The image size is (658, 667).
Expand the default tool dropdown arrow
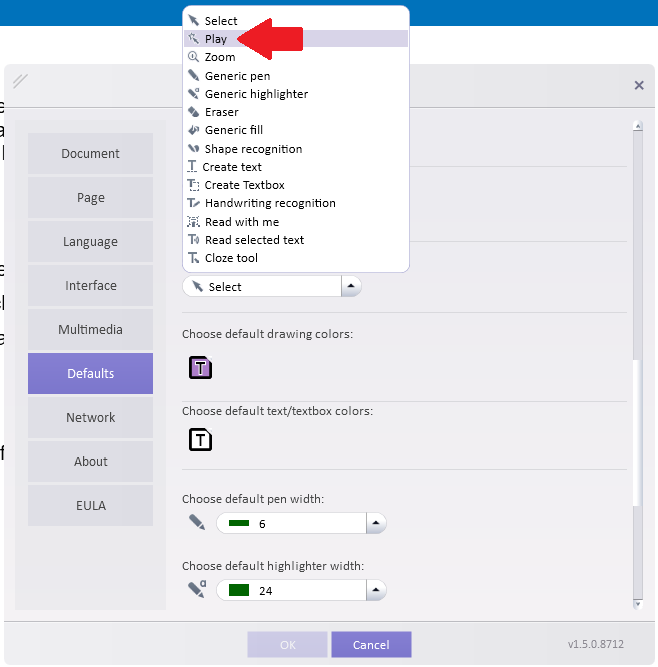coord(351,286)
